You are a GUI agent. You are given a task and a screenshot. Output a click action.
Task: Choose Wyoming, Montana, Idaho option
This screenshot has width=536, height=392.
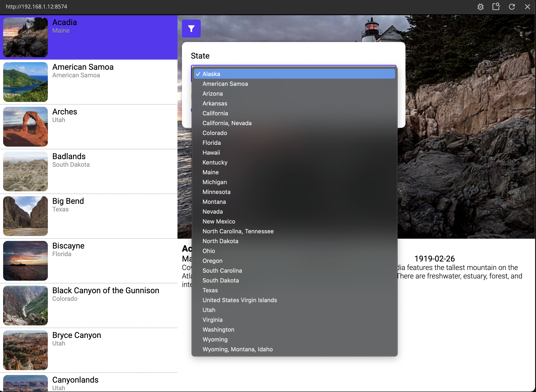click(x=294, y=349)
